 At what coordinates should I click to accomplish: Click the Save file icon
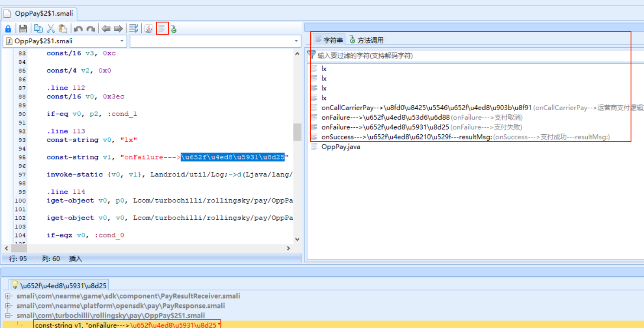[x=23, y=28]
